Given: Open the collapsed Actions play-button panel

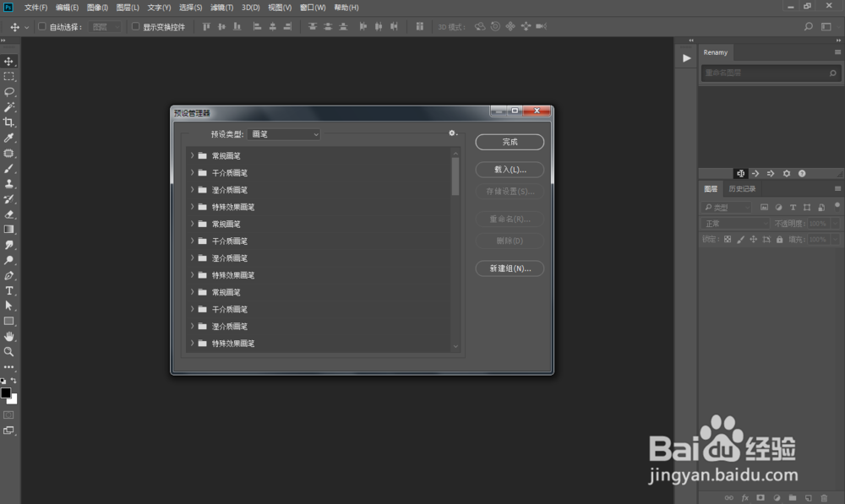Looking at the screenshot, I should pos(686,58).
